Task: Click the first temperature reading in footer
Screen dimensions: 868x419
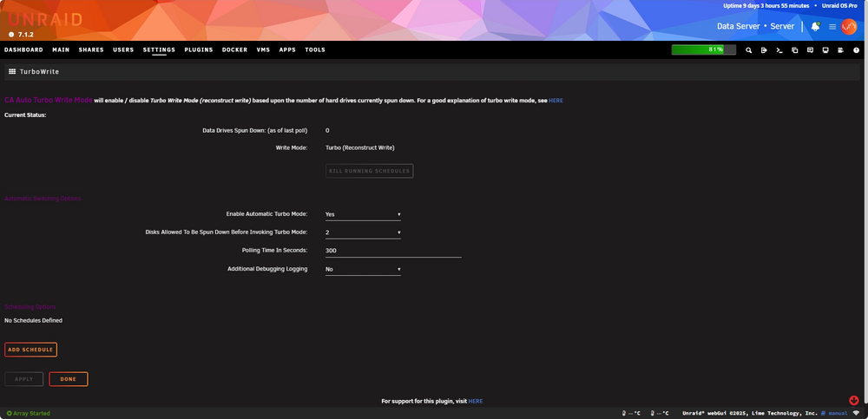Action: click(631, 414)
